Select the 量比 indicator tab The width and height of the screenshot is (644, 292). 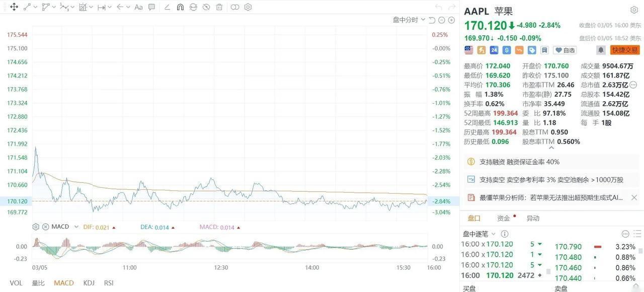[38, 283]
